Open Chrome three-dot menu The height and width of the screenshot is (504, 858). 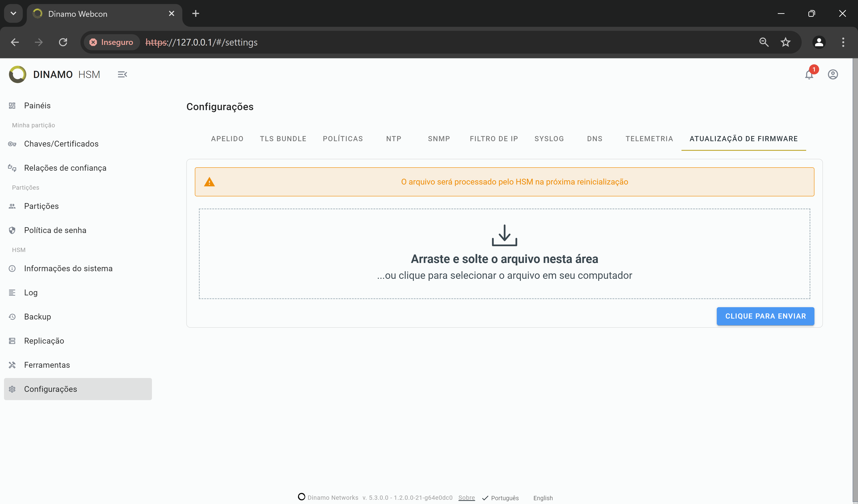843,42
